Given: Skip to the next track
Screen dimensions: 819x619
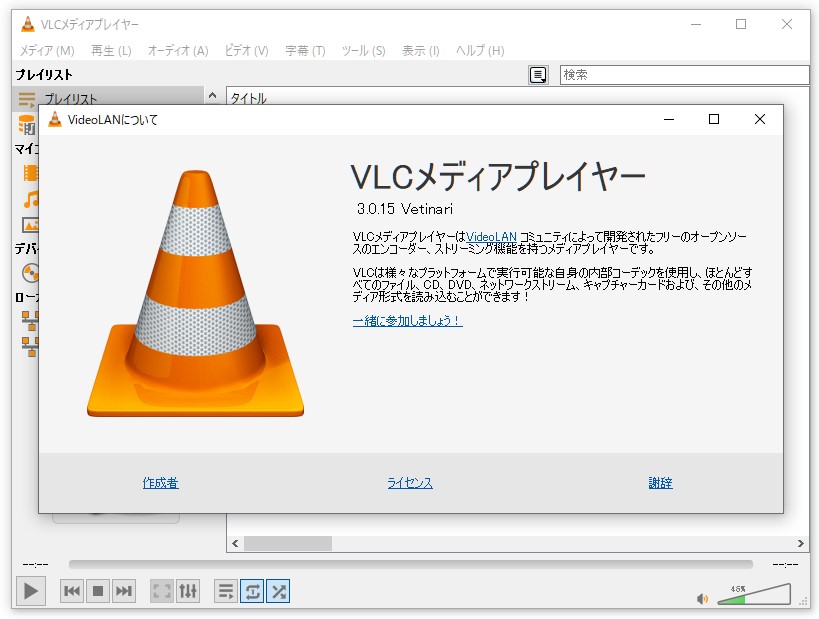Looking at the screenshot, I should [x=124, y=591].
